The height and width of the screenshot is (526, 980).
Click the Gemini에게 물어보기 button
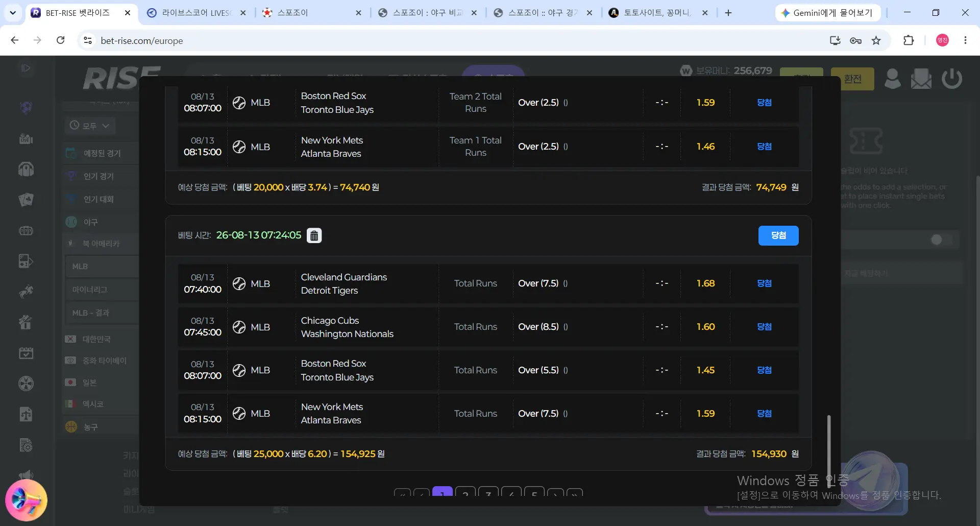click(x=827, y=13)
